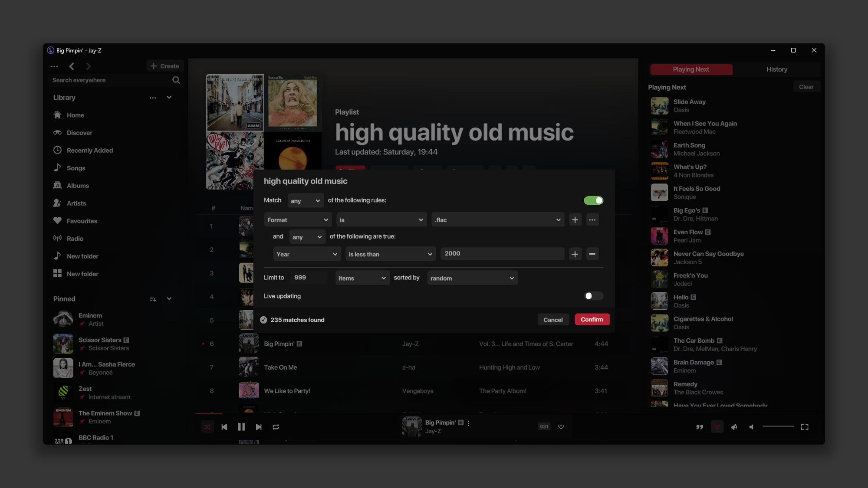
Task: Open the 'is less than' condition dropdown
Action: click(x=390, y=254)
